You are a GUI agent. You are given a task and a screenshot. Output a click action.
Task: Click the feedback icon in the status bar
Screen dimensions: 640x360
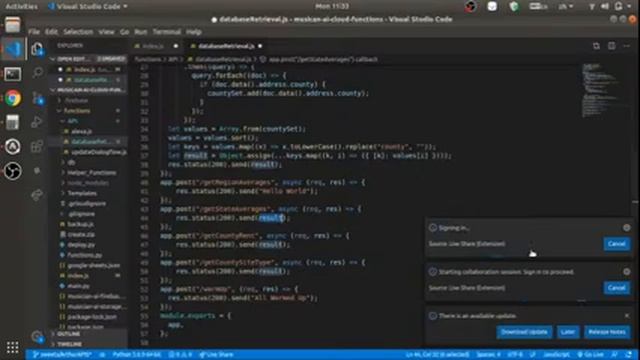614,355
